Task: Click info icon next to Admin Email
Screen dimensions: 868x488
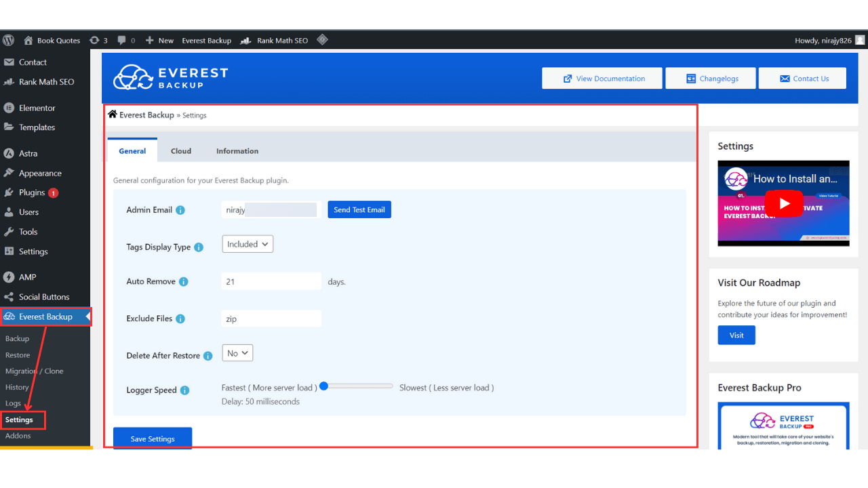Action: tap(180, 210)
